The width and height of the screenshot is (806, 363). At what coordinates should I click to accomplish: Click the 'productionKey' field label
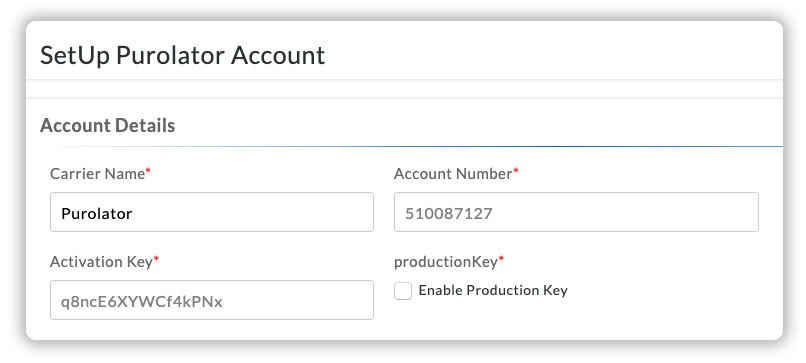tap(446, 262)
